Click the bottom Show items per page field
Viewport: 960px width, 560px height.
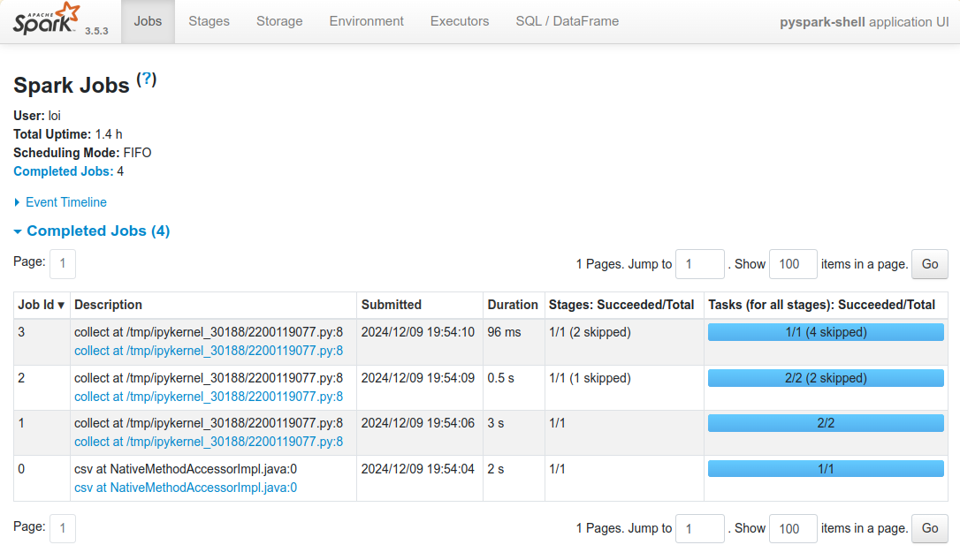792,528
